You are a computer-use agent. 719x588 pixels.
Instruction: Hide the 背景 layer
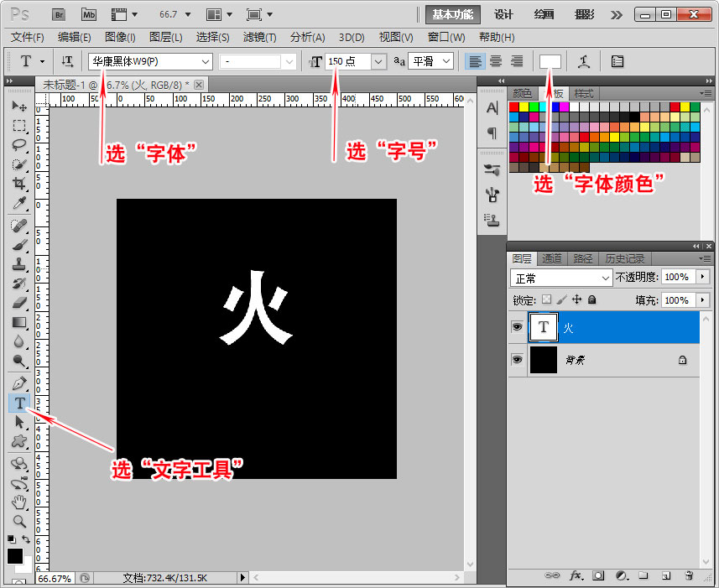click(x=518, y=359)
